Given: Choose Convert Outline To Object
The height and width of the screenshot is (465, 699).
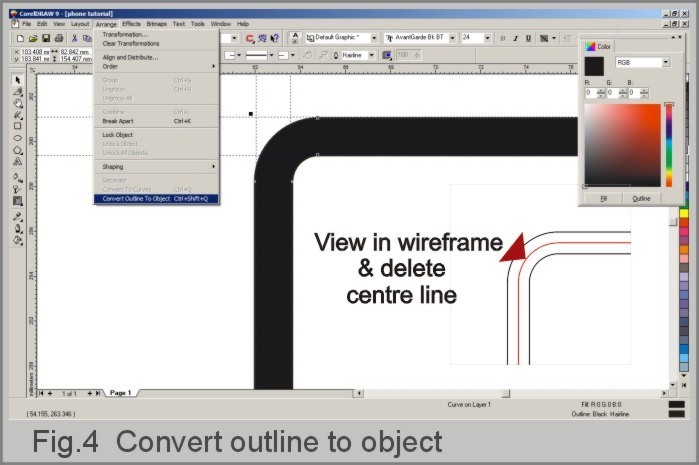Looking at the screenshot, I should point(156,199).
